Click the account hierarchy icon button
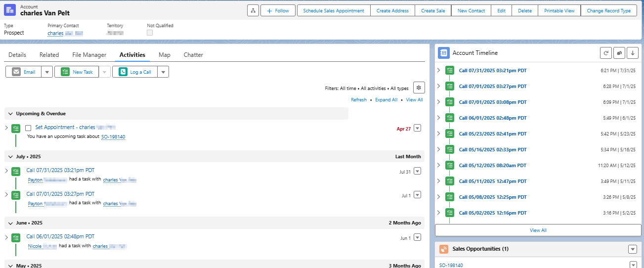The height and width of the screenshot is (268, 644). point(253,10)
